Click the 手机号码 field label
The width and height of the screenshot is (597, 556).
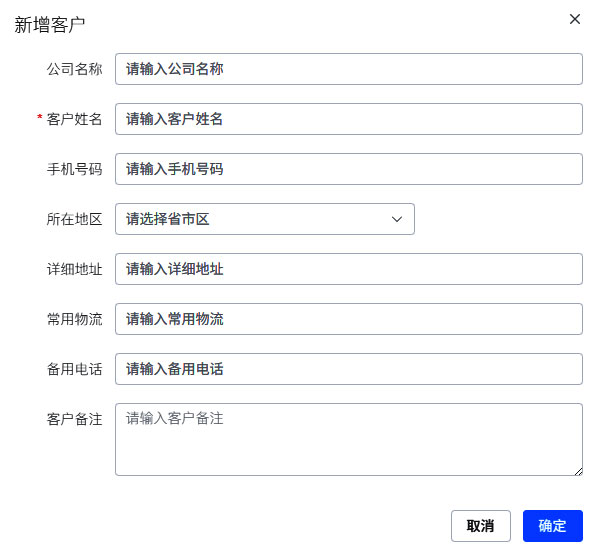[x=74, y=169]
